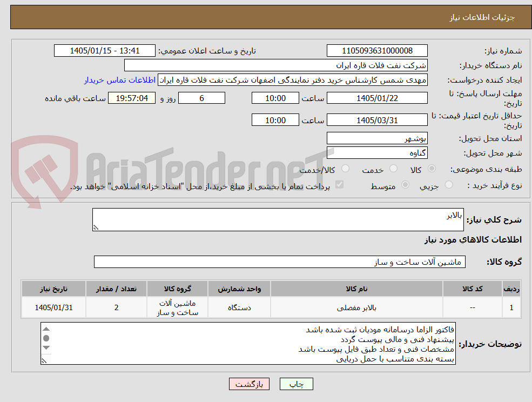Click the item name cell بالابر مفصلی
Image resolution: width=532 pixels, height=402 pixels.
pyautogui.click(x=356, y=307)
